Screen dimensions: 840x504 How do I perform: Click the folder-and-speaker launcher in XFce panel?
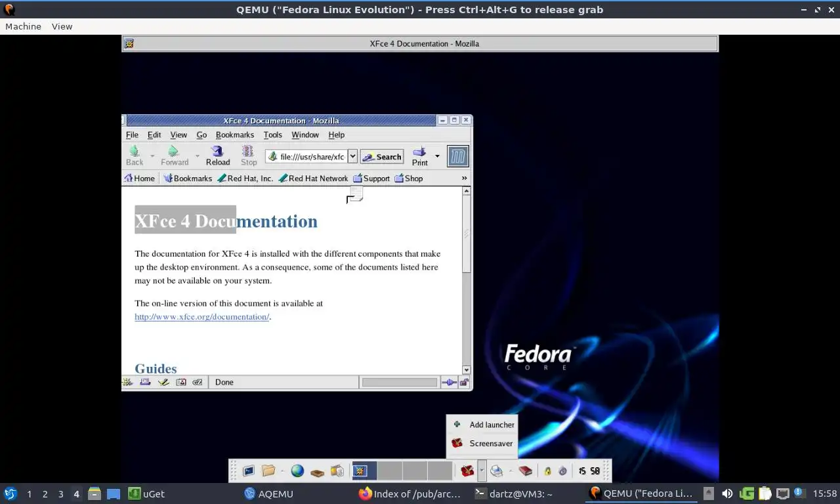tap(337, 471)
